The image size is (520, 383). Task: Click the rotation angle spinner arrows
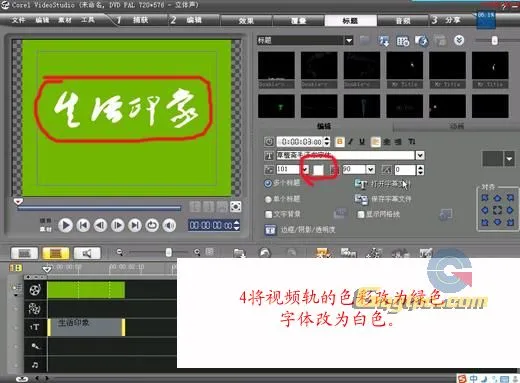(420, 170)
